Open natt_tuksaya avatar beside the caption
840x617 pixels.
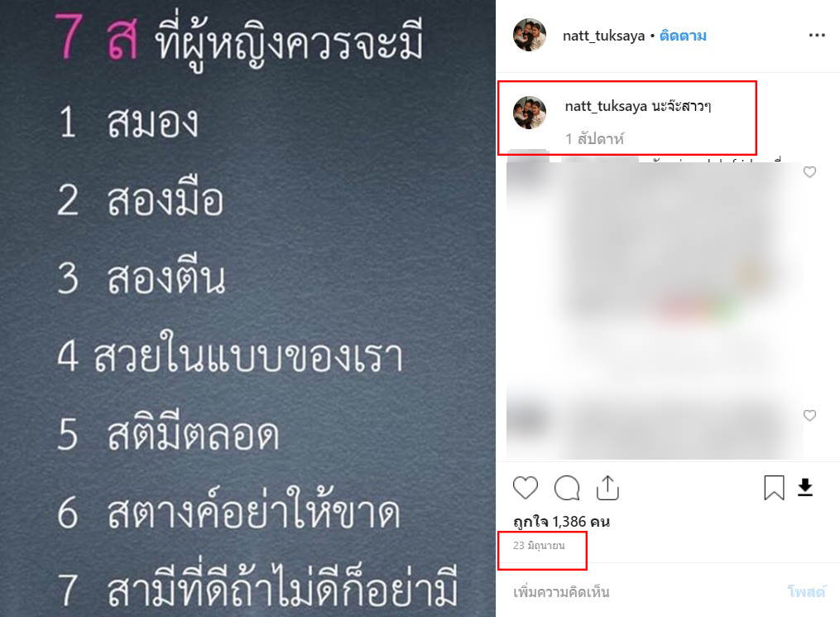[x=530, y=113]
